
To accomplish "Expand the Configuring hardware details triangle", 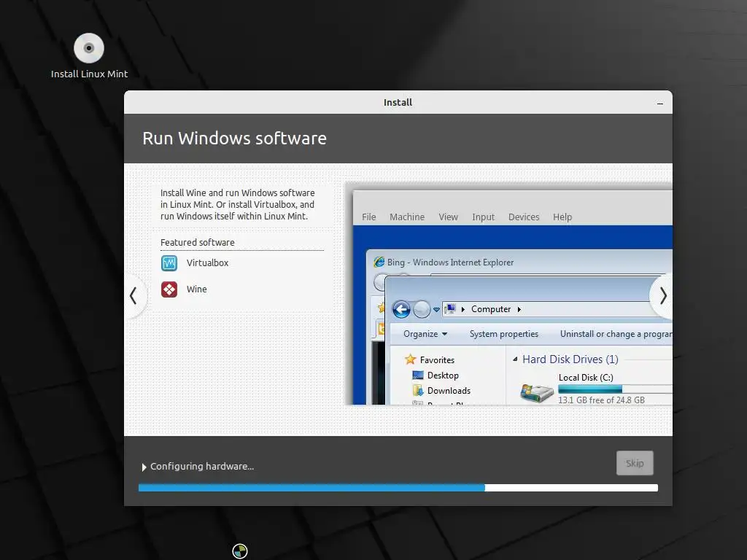I will coord(144,467).
